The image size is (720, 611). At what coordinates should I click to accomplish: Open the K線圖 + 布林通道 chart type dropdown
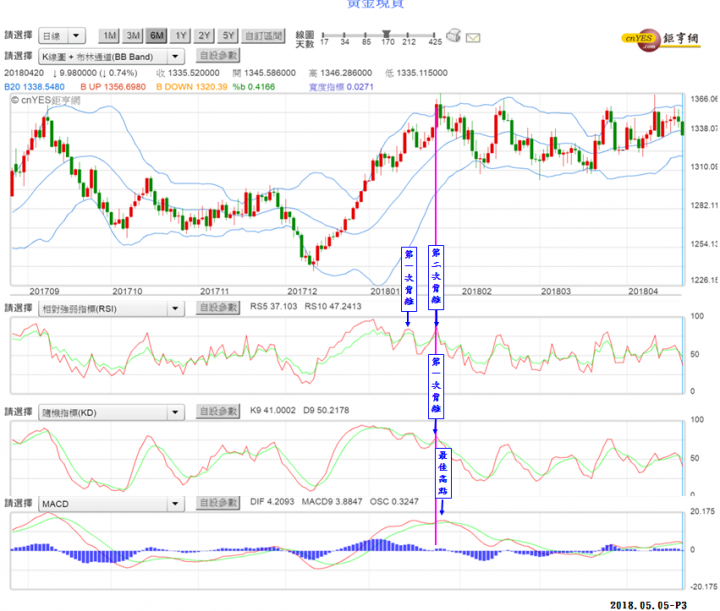pos(112,56)
